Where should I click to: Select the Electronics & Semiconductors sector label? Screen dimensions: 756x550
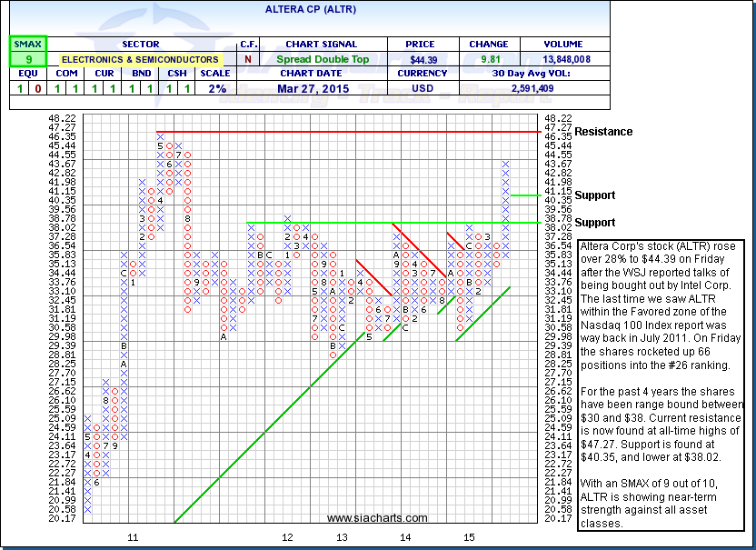(140, 59)
